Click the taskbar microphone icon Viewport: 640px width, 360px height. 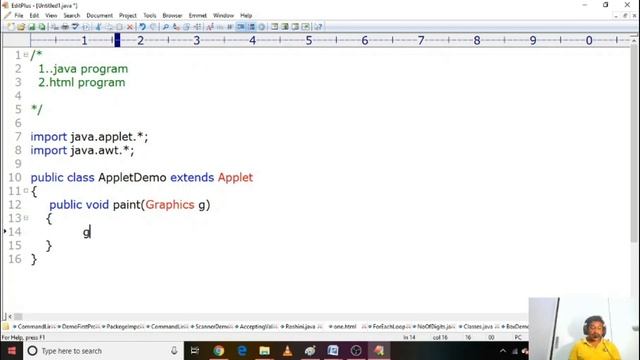coord(174,351)
